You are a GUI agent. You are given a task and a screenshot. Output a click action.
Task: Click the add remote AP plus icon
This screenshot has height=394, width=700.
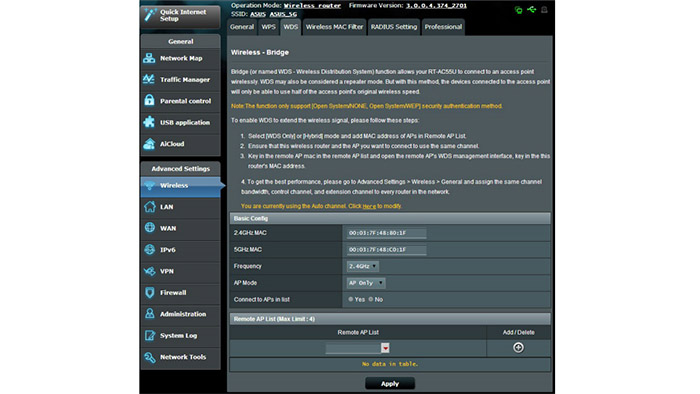[518, 348]
